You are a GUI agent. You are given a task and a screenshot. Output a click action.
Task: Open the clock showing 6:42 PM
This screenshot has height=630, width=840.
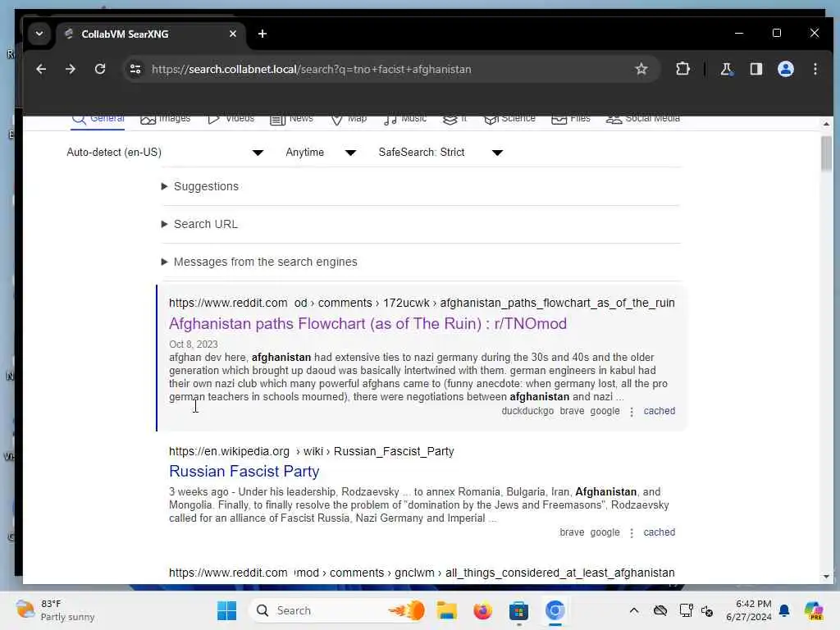tap(748, 610)
